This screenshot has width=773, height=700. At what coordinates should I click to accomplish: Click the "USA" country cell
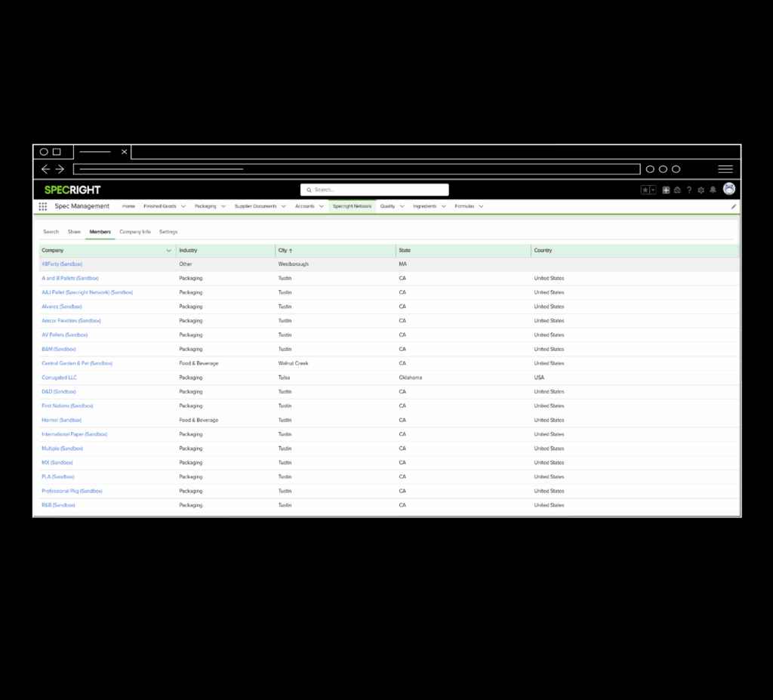(x=539, y=378)
